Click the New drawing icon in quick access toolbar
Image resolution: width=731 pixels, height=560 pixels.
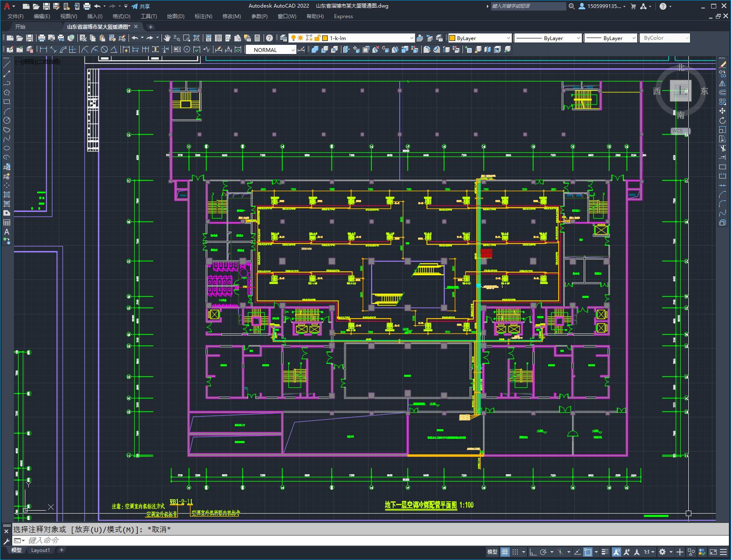26,6
